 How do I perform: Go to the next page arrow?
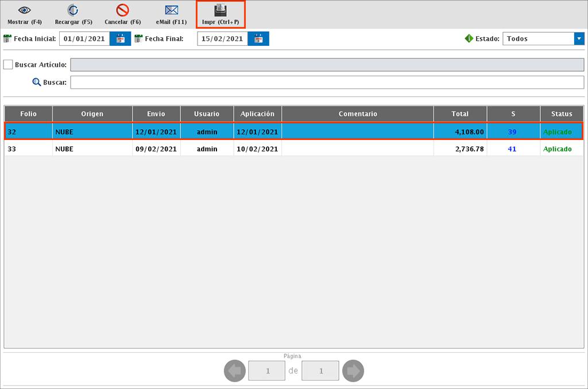tap(353, 371)
